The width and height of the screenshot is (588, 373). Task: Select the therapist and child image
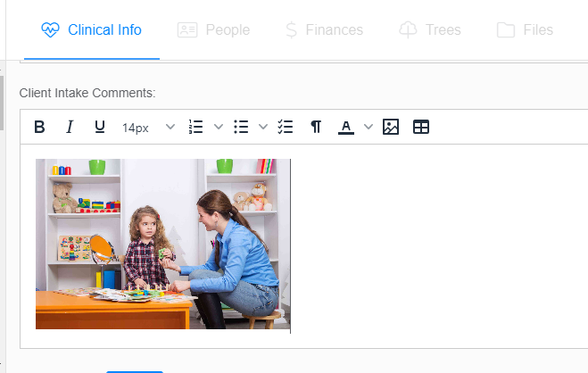click(x=162, y=244)
